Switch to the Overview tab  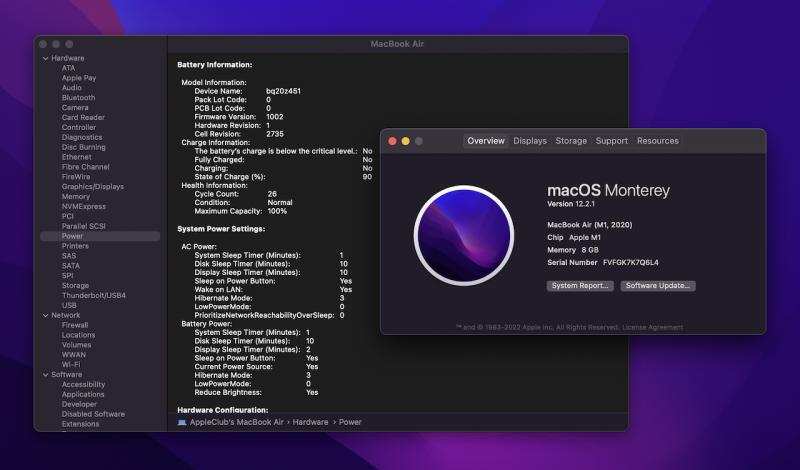(485, 141)
